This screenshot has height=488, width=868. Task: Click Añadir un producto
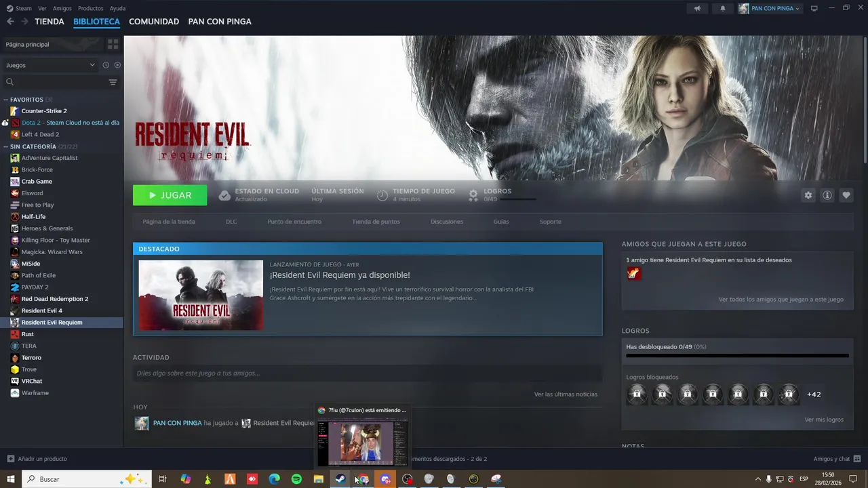coord(42,459)
